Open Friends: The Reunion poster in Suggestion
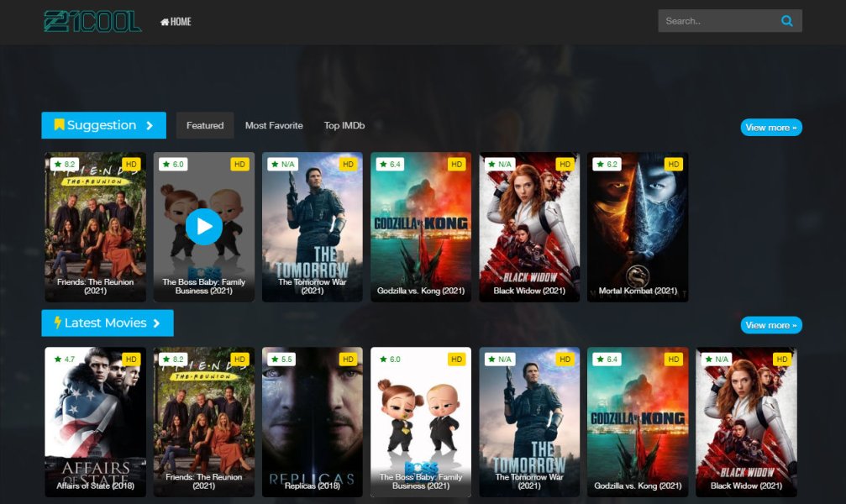 click(96, 227)
